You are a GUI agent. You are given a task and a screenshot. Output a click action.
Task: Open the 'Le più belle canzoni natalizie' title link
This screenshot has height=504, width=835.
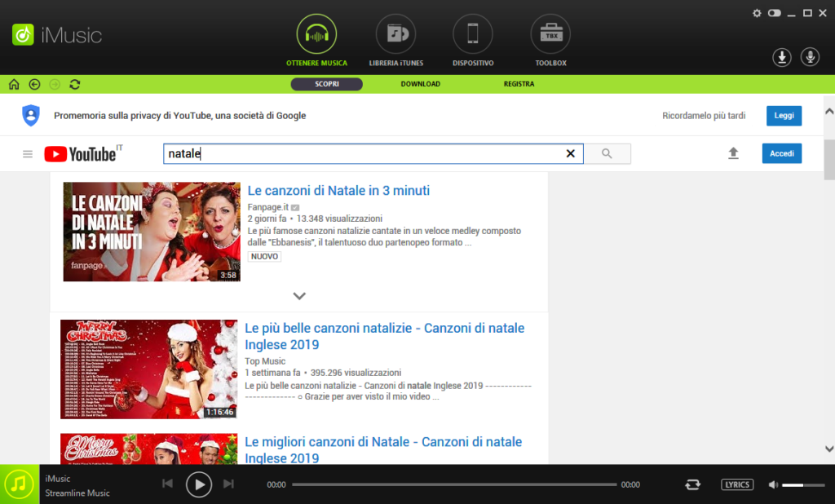[x=385, y=336]
